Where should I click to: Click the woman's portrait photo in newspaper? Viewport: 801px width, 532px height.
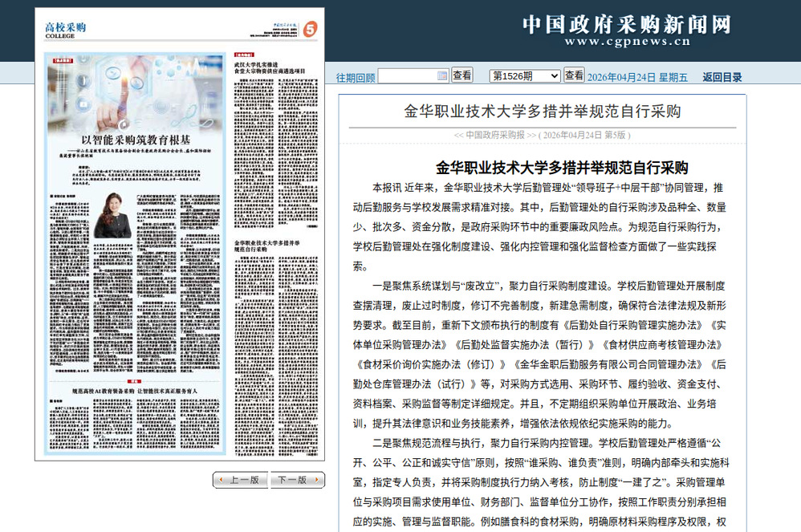tap(112, 213)
